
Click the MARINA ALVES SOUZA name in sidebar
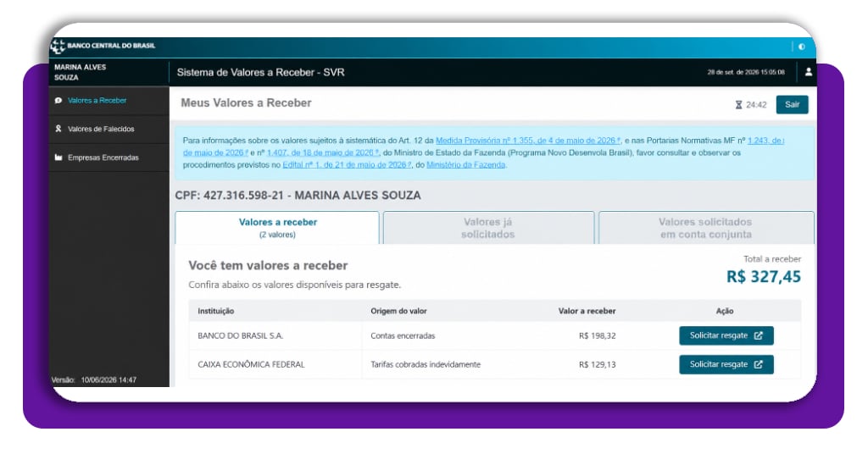[81, 72]
